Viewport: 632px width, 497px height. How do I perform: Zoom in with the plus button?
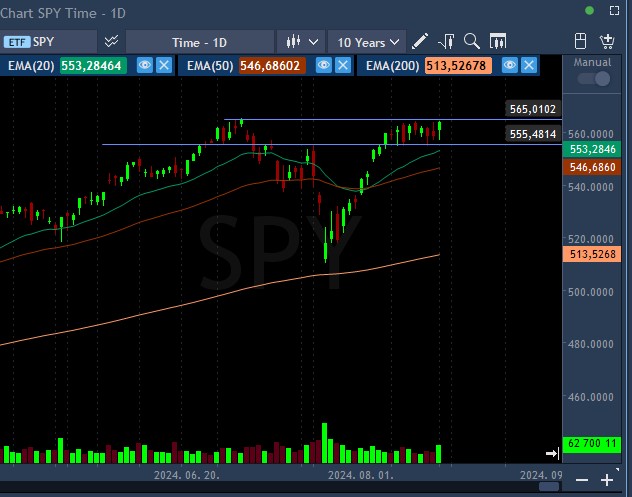tap(607, 480)
